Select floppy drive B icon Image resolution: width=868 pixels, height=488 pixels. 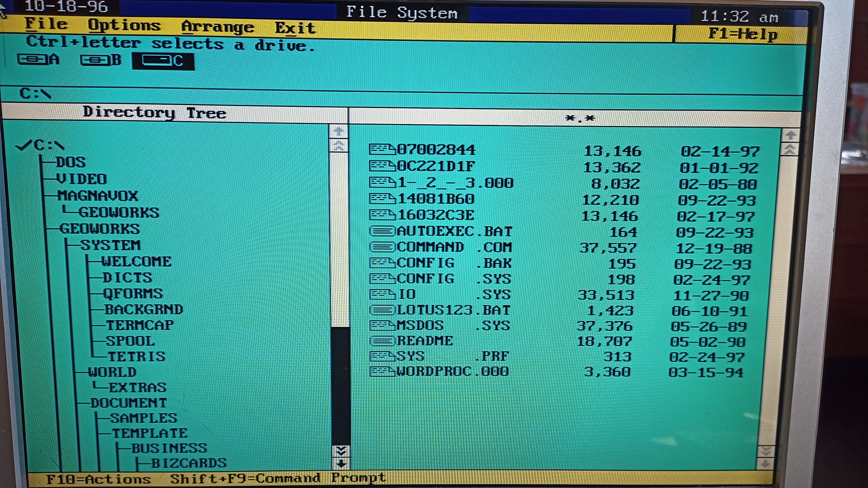[x=100, y=60]
